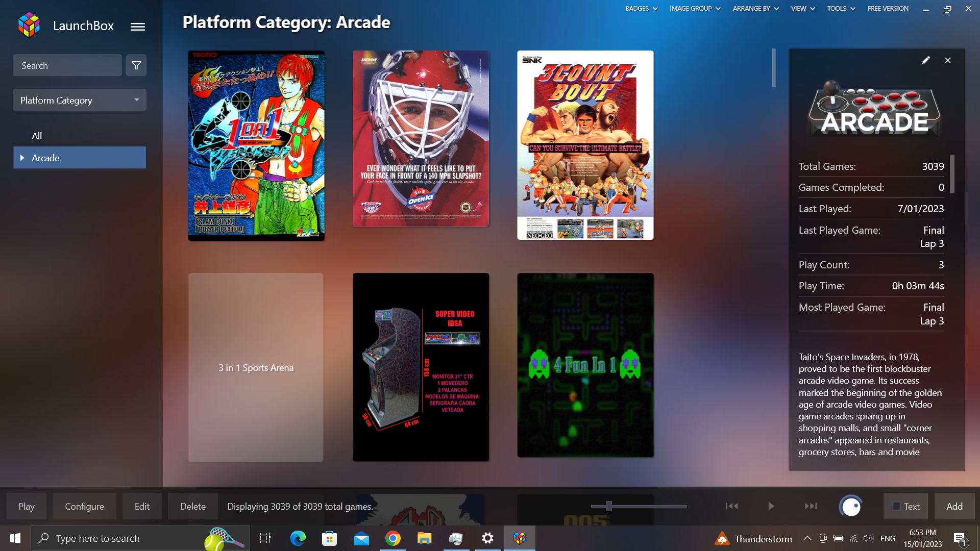
Task: Open the Arrange By menu
Action: tap(755, 8)
